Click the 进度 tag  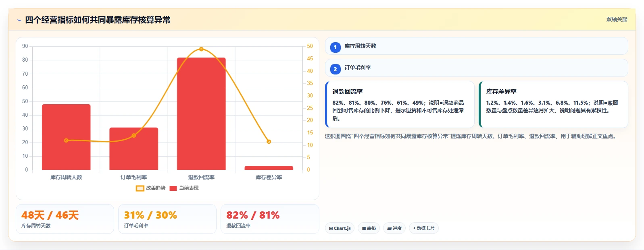(394, 228)
